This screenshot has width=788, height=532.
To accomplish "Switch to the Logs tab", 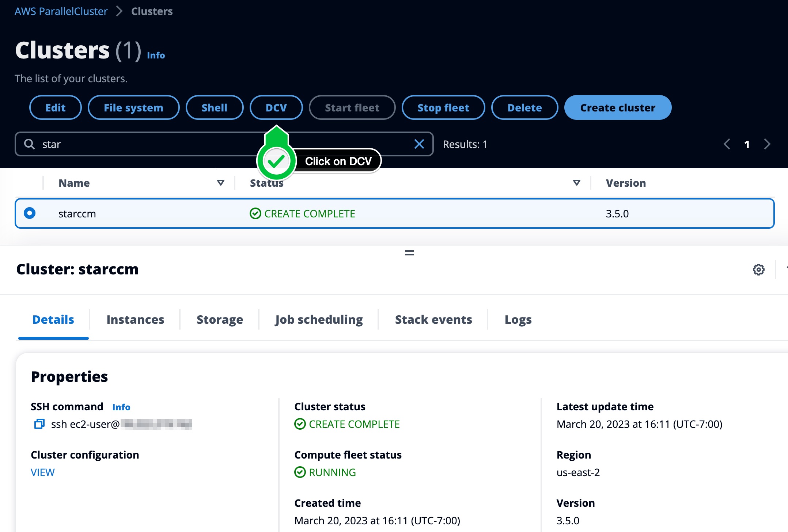I will pos(518,319).
